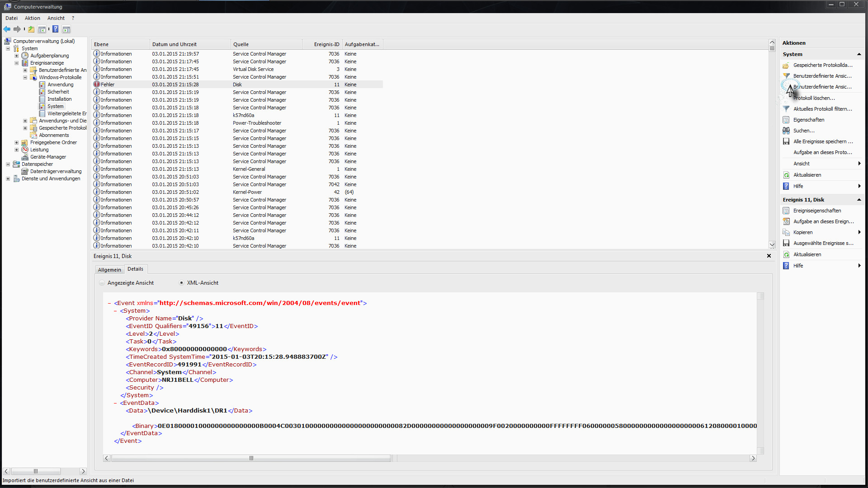Viewport: 868px width, 488px height.
Task: Open Ereigniseigenschaften in actions pane
Action: (x=817, y=211)
